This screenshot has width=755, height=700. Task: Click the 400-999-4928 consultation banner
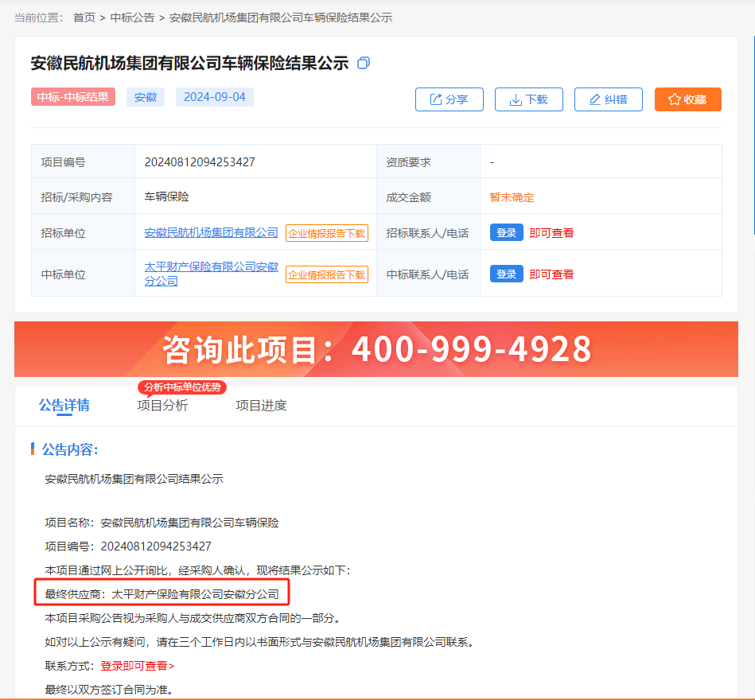(376, 349)
